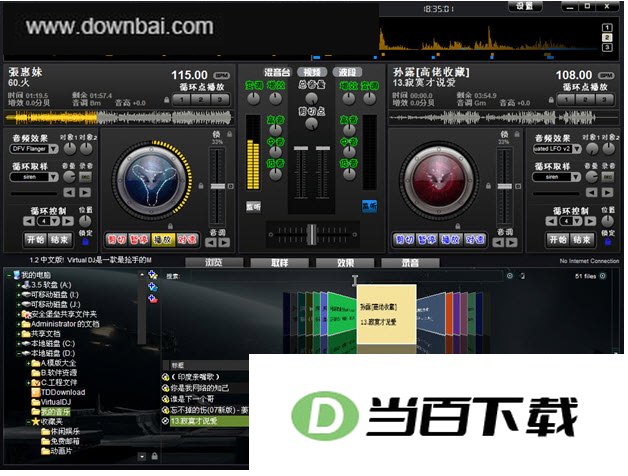This screenshot has height=476, width=628.
Task: Click the crossfader handle
Action: [312, 234]
